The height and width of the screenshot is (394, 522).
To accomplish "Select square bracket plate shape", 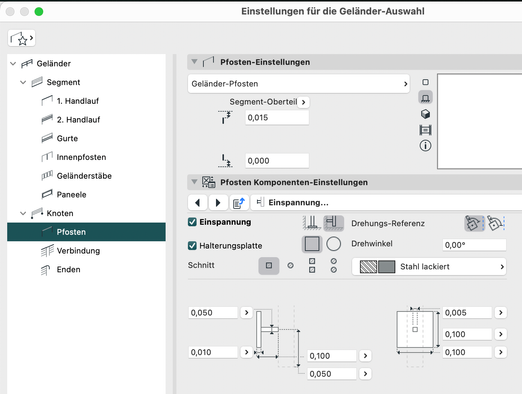I will point(312,244).
